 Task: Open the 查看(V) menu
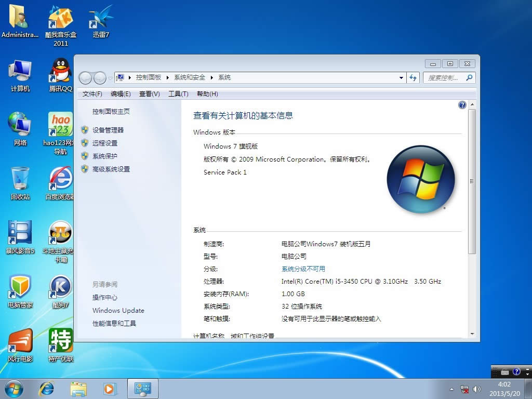(x=150, y=94)
